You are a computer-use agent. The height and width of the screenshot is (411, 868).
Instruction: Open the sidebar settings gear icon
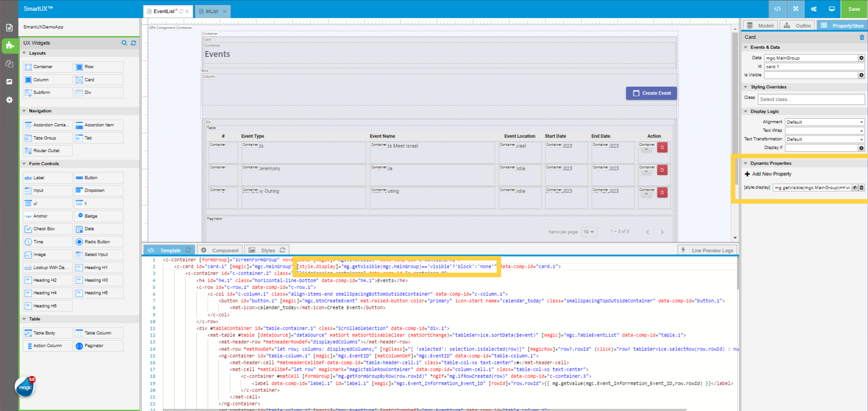click(x=9, y=100)
